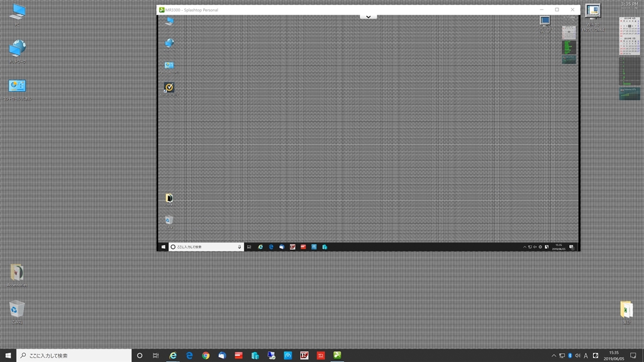Click the remote desktop calendar gadget

pos(569,33)
